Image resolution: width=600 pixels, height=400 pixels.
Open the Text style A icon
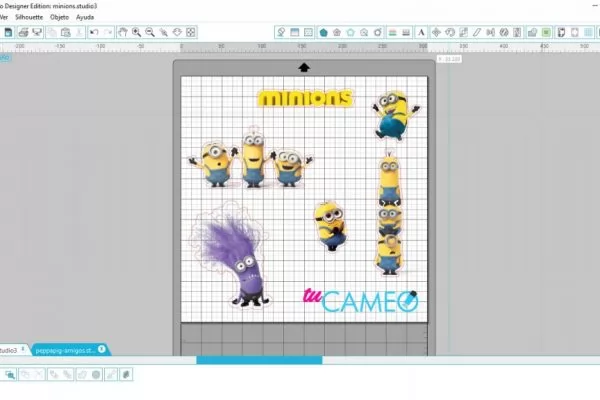[x=421, y=33]
